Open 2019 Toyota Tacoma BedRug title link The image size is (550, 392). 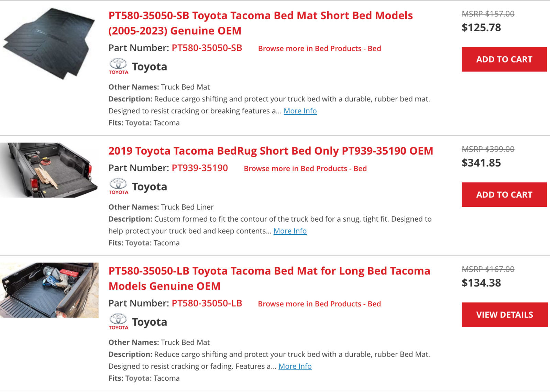tap(271, 151)
